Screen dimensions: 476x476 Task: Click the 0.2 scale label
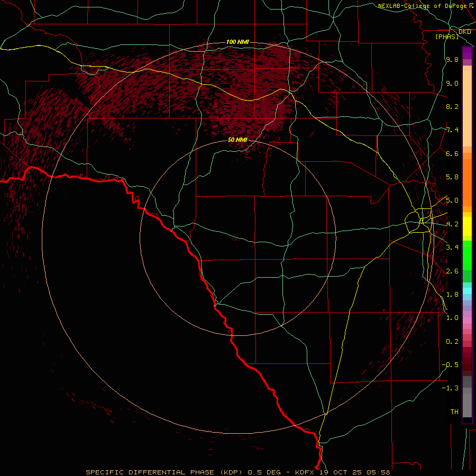(x=452, y=342)
